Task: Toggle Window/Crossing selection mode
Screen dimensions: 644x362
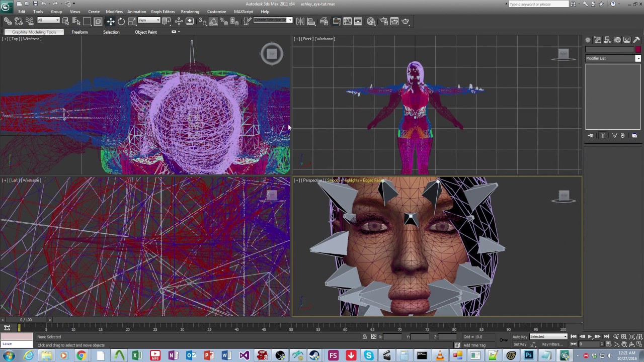Action: tap(98, 21)
